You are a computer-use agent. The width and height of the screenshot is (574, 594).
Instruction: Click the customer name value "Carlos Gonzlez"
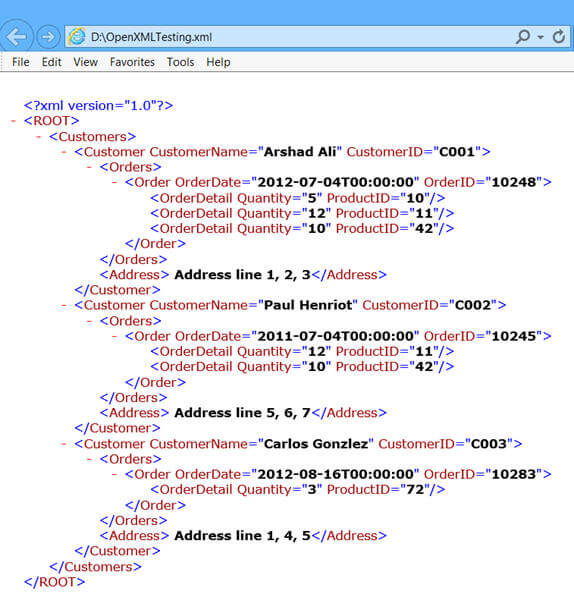point(316,444)
